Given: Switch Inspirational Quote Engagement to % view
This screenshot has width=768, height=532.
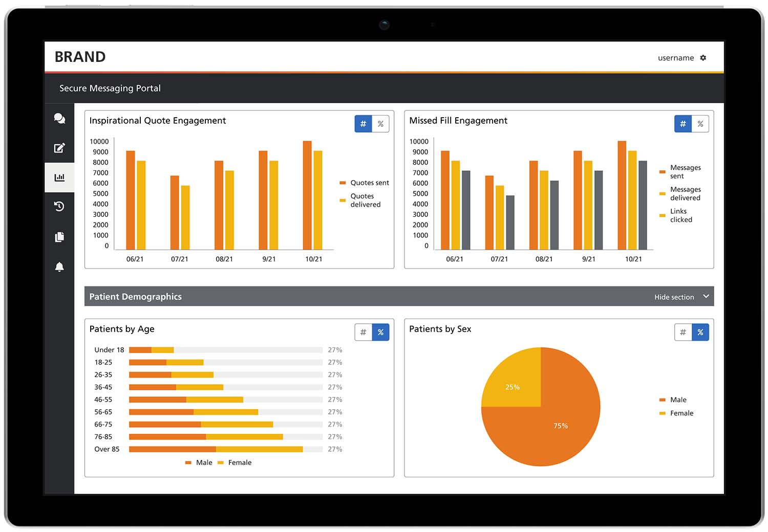Looking at the screenshot, I should coord(380,124).
